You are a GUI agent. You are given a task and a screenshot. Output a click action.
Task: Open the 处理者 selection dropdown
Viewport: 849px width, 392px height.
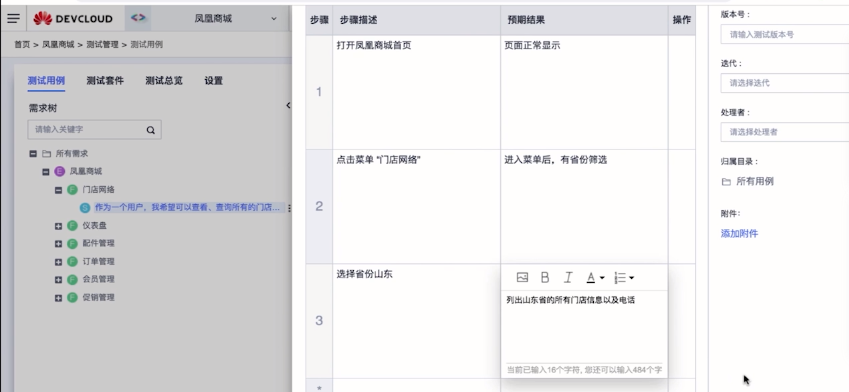tap(785, 132)
